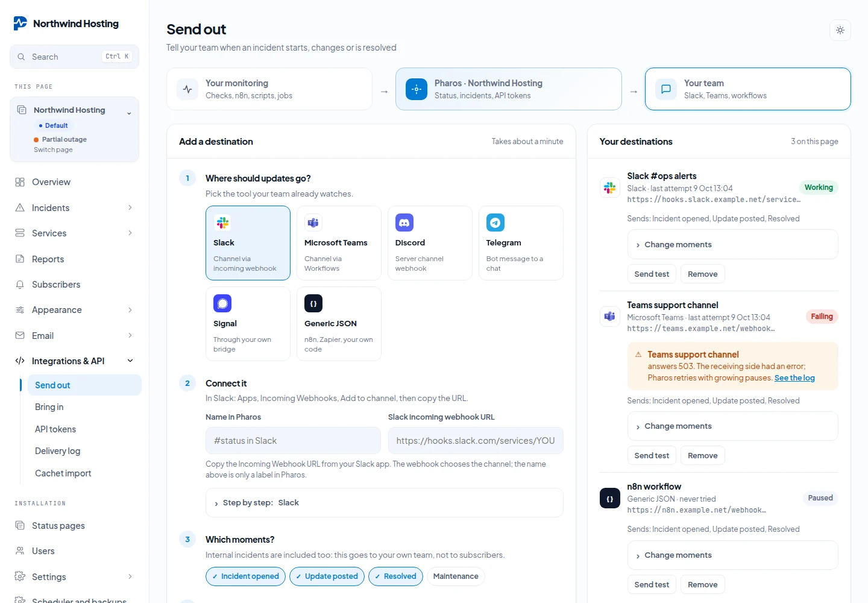Toggle the Update posted moment chip
The height and width of the screenshot is (603, 868).
(x=327, y=576)
